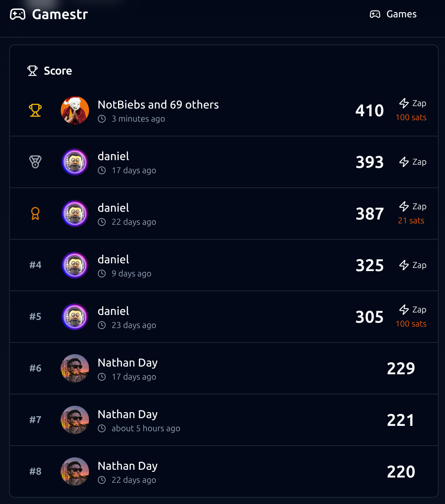Click the bronze third-place ribbon icon

[35, 213]
